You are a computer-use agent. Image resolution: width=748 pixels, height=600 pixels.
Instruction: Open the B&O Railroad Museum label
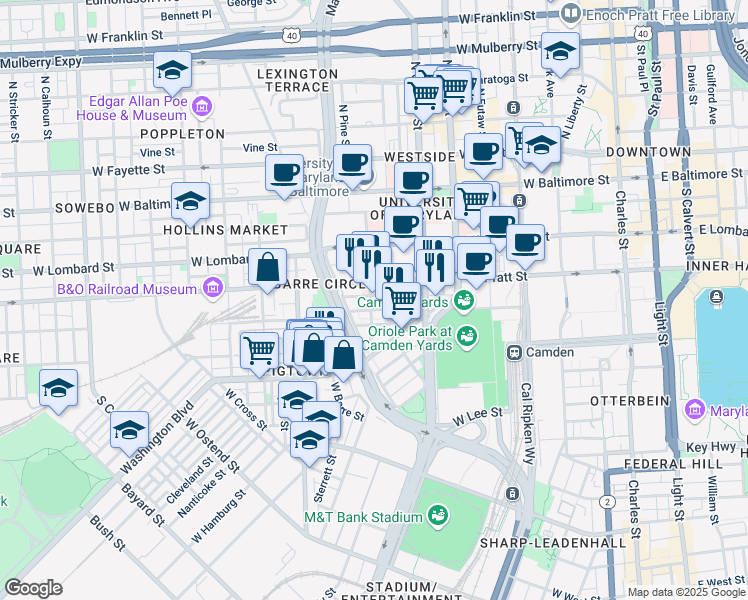(x=127, y=289)
